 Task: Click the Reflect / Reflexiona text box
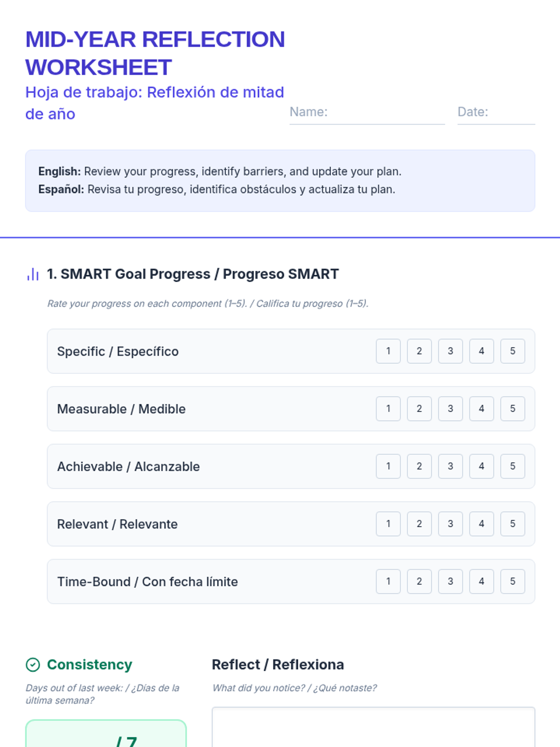(373, 728)
